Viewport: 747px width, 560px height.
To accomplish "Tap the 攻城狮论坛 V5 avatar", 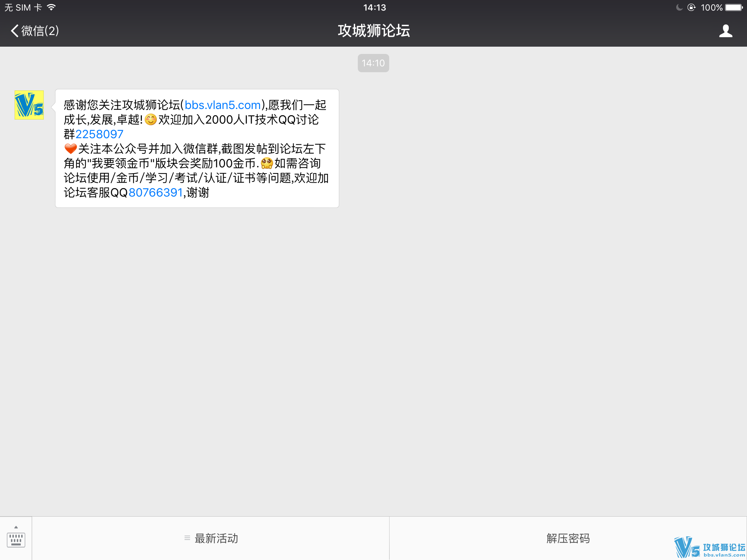I will pyautogui.click(x=29, y=105).
